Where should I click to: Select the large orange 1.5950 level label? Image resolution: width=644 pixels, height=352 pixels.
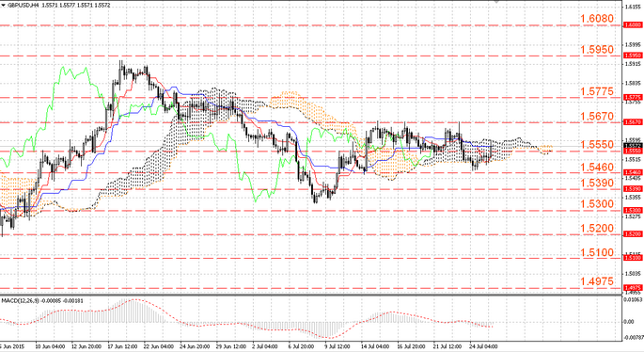pyautogui.click(x=597, y=50)
